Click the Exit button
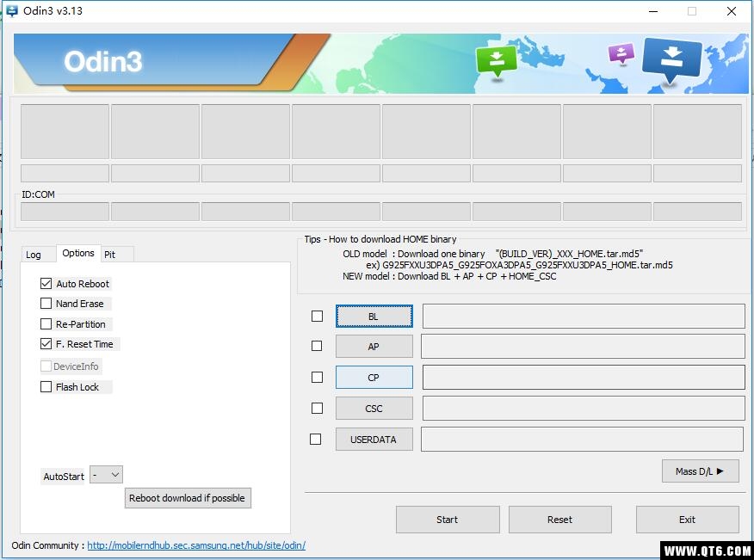This screenshot has height=560, width=754. pos(688,520)
